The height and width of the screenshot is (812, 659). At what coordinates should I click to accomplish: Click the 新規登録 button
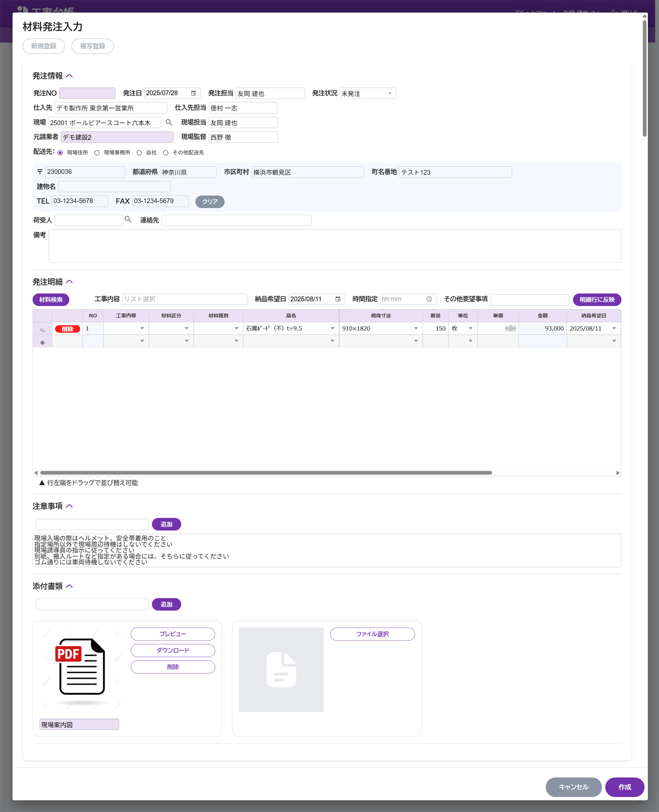[x=43, y=46]
